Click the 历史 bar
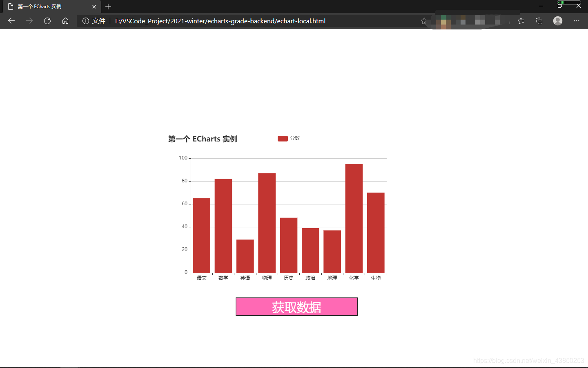Image resolution: width=588 pixels, height=368 pixels. 289,245
